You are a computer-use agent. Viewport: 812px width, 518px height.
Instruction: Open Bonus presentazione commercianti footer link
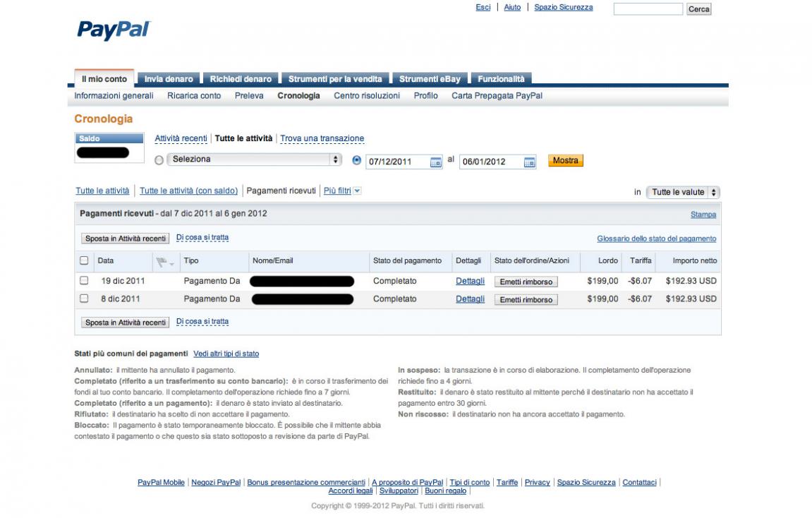point(306,482)
